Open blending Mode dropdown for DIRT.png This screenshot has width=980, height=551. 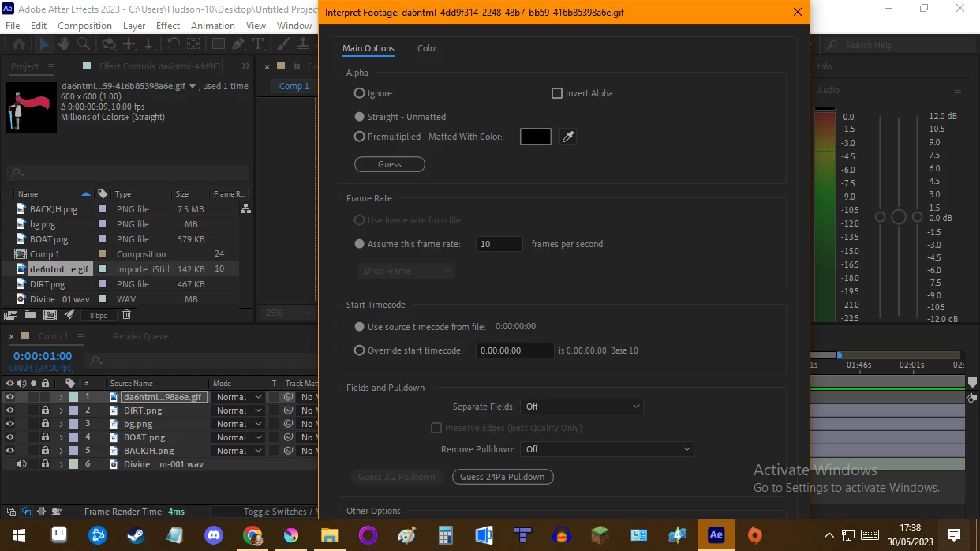[238, 410]
